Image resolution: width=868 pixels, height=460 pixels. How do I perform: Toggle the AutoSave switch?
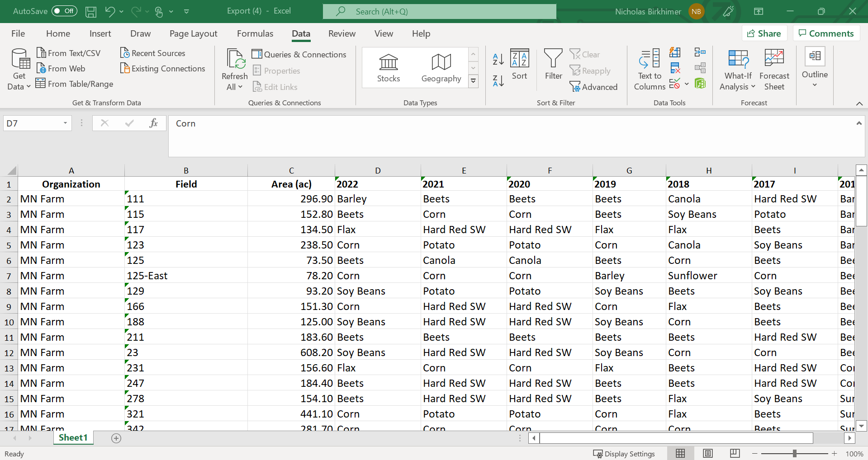pos(64,11)
